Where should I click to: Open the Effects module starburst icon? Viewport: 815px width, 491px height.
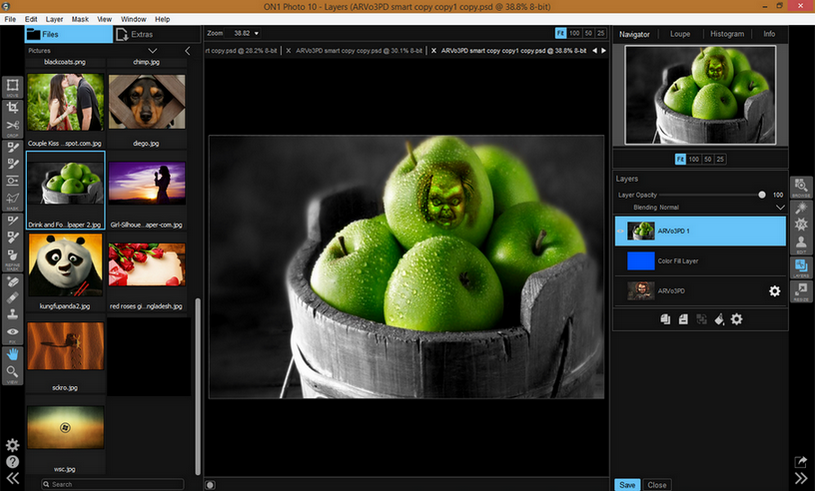(x=801, y=224)
